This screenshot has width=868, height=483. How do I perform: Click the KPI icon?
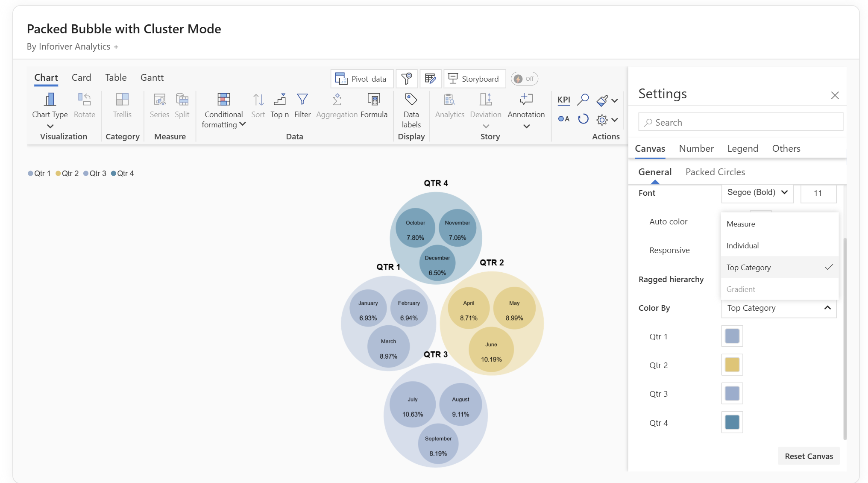563,100
